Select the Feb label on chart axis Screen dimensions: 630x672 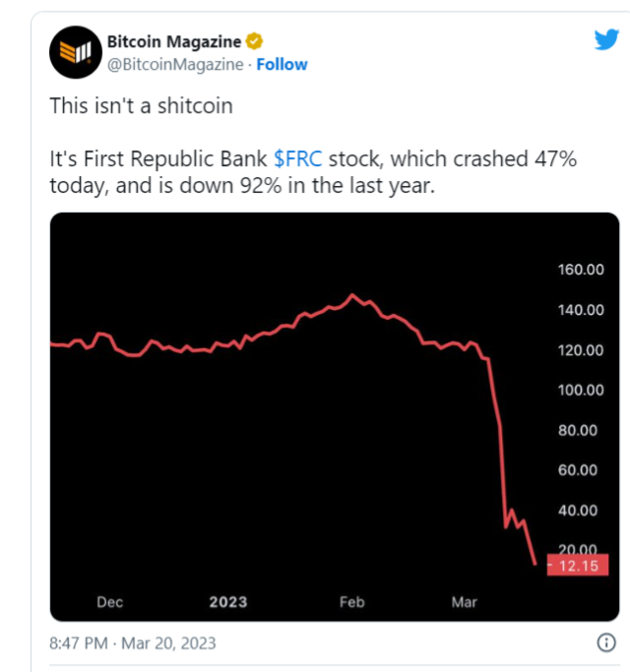(x=351, y=601)
